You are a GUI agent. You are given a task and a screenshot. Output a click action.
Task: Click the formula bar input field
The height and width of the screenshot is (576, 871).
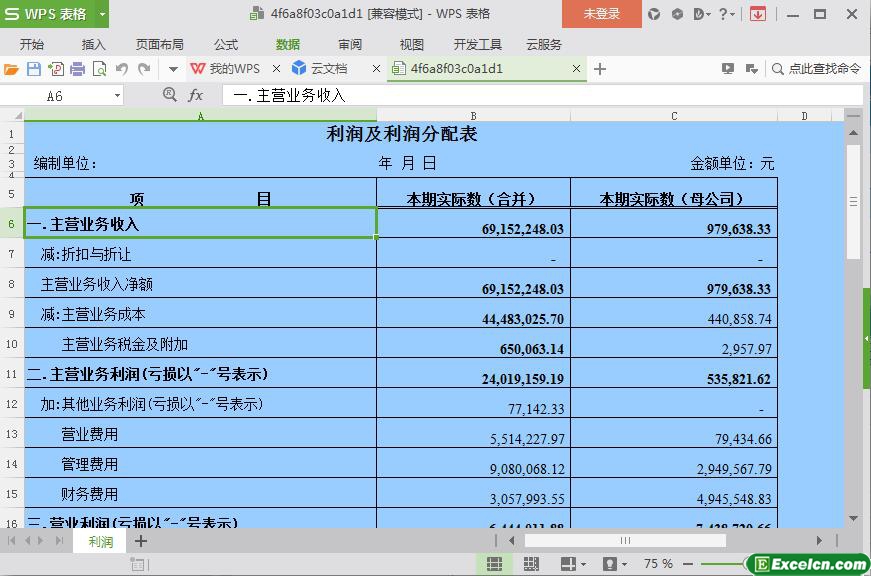point(540,95)
